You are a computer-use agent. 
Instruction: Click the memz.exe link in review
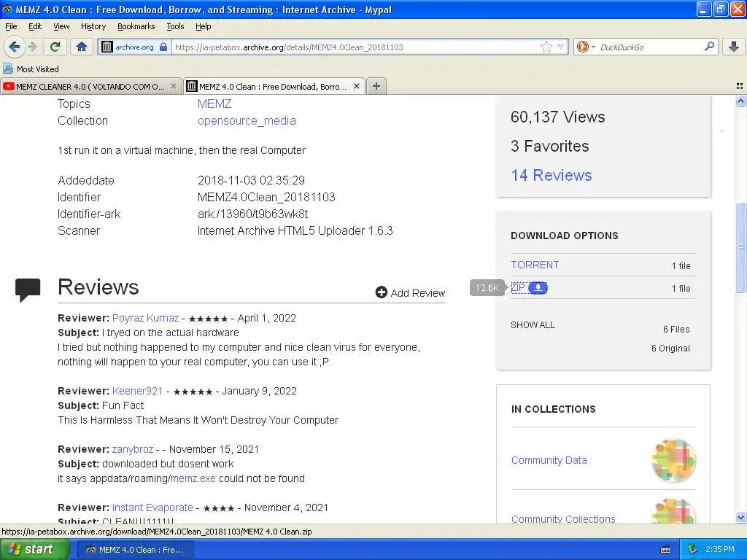tap(193, 478)
